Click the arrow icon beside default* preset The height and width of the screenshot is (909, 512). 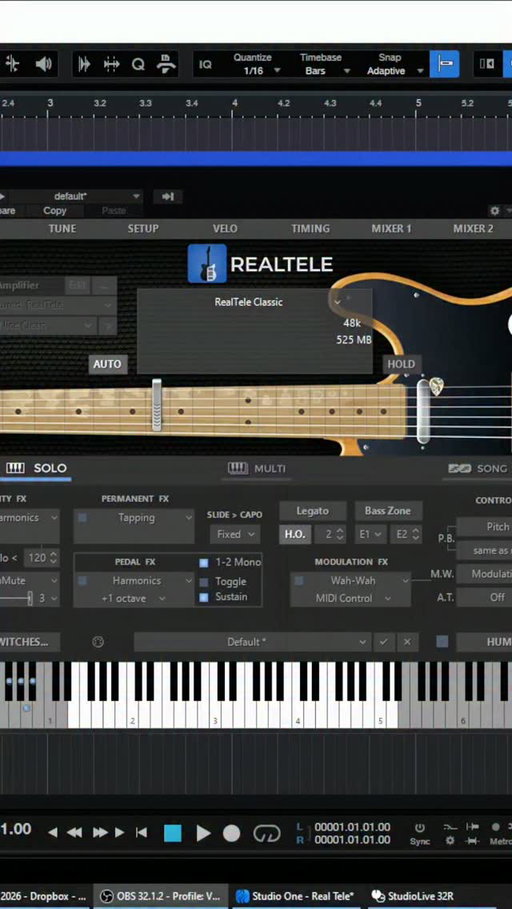[x=168, y=197]
